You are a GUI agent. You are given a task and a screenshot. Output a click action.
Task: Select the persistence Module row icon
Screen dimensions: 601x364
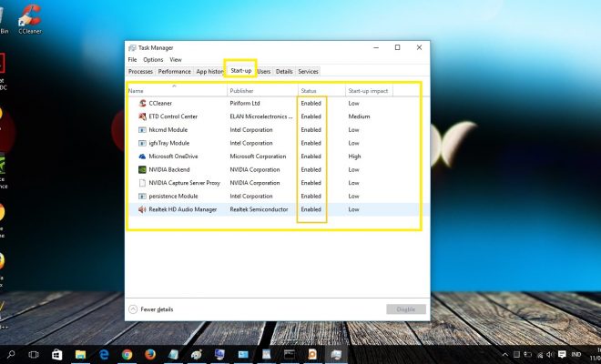coord(142,197)
